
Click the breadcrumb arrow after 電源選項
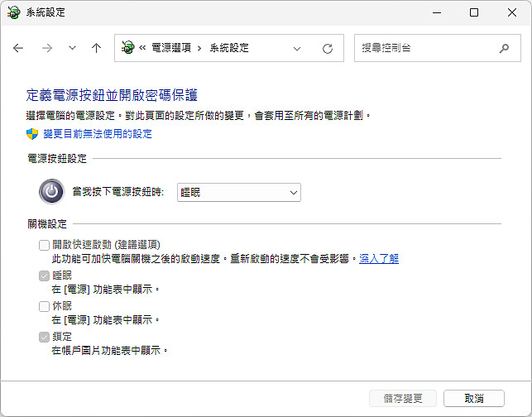pos(199,48)
